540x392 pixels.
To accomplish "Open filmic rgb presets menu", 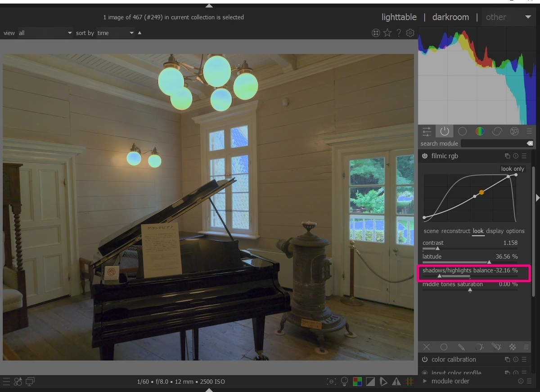I will (524, 156).
